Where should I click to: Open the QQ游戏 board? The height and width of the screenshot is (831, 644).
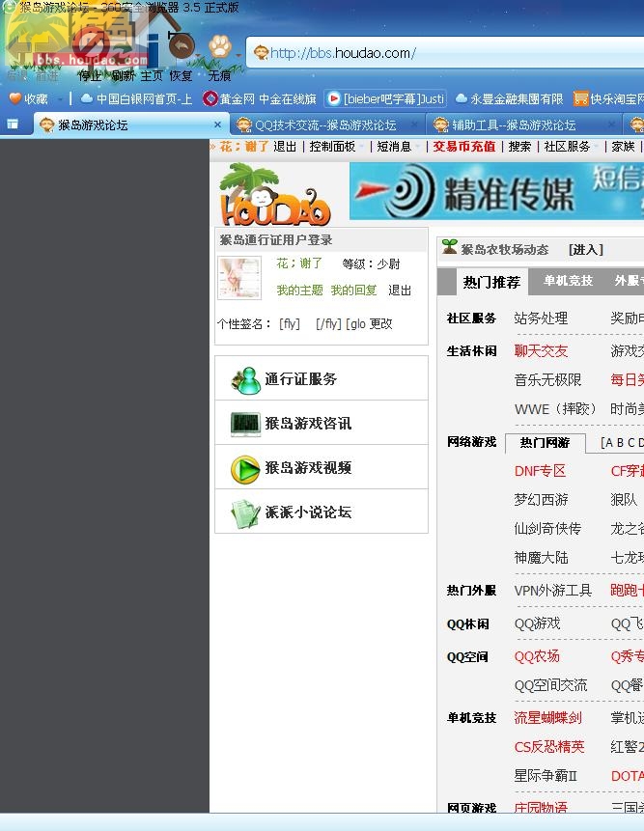(x=537, y=623)
